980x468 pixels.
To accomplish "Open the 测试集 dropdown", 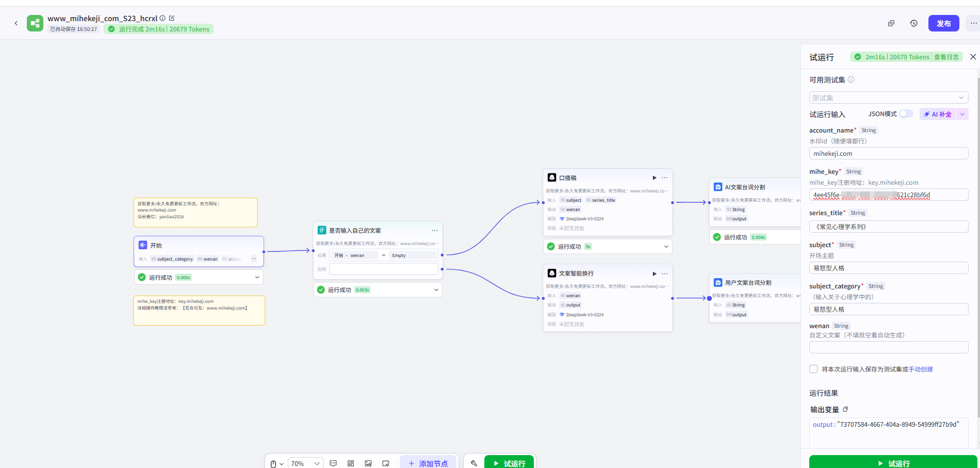I will click(x=888, y=98).
